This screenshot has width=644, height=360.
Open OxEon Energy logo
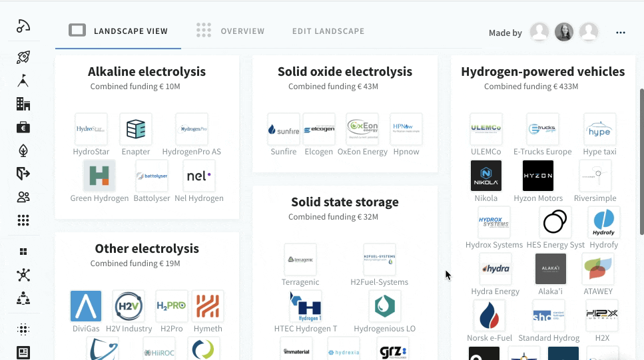362,129
